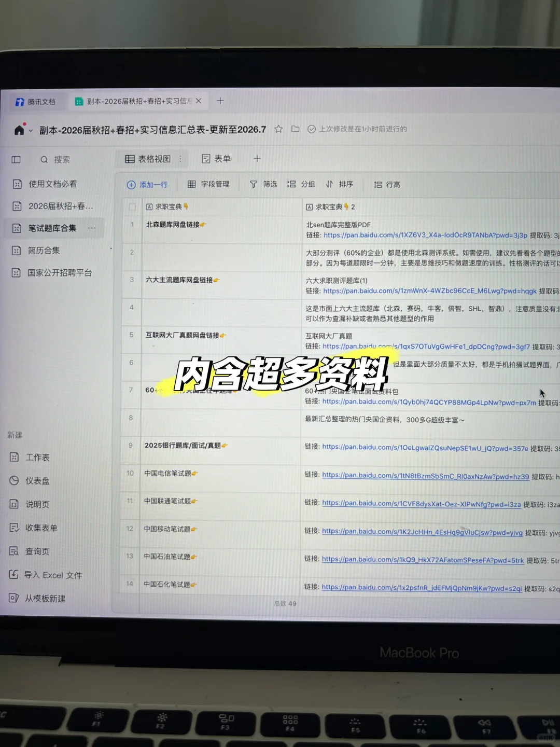Open the pan.baidu link ending pwd=i3za
This screenshot has height=747, width=560.
pos(422,504)
